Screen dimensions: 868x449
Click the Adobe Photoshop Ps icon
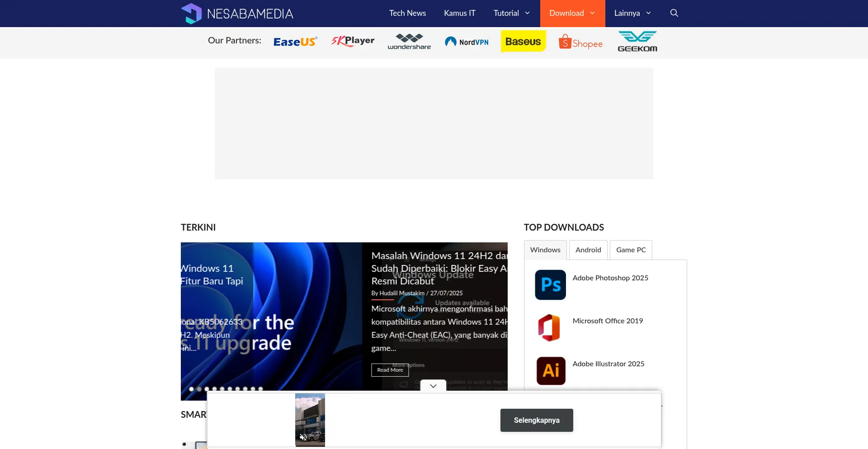[x=551, y=285]
